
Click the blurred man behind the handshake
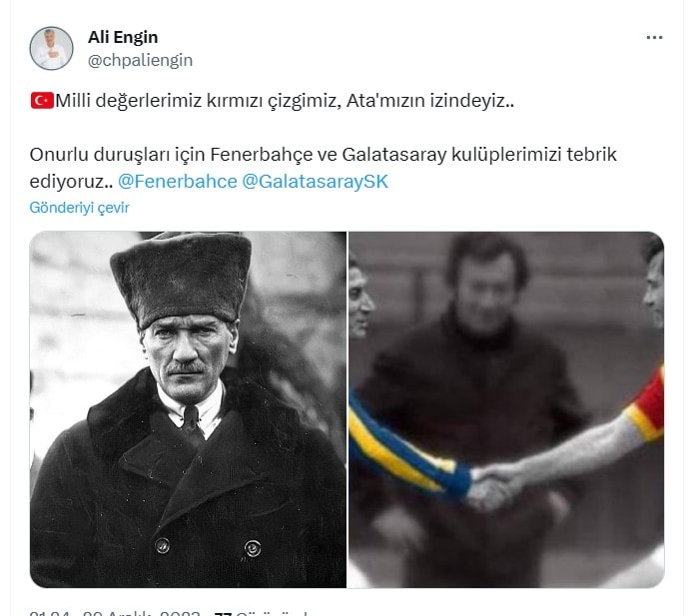481,381
